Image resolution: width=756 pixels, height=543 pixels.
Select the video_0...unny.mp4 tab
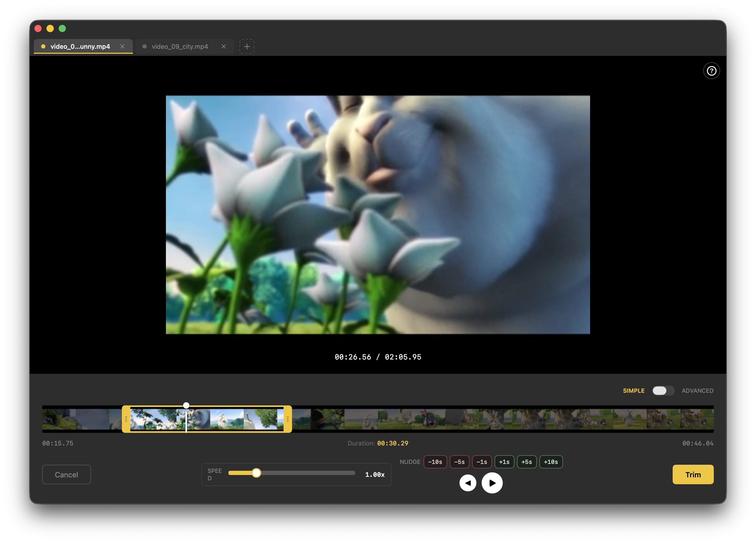click(x=80, y=46)
